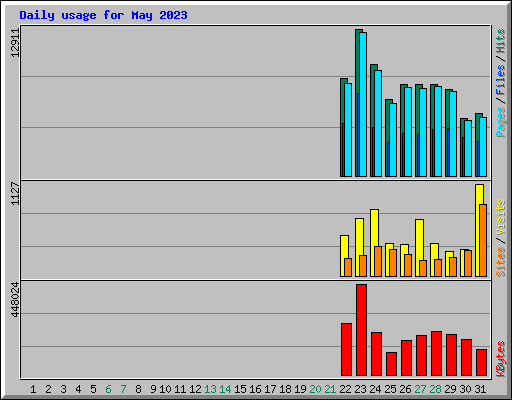Screen dimensions: 512x400
Task: Click the red KBytes bar for day 25
Action: coord(391,364)
